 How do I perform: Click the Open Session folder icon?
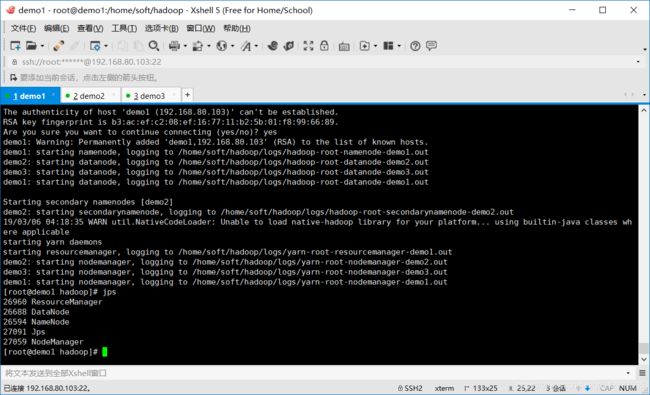coord(32,46)
